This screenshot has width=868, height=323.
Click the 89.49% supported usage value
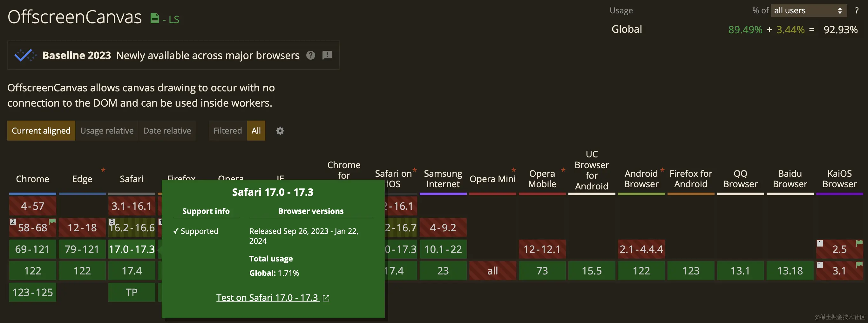pyautogui.click(x=745, y=30)
